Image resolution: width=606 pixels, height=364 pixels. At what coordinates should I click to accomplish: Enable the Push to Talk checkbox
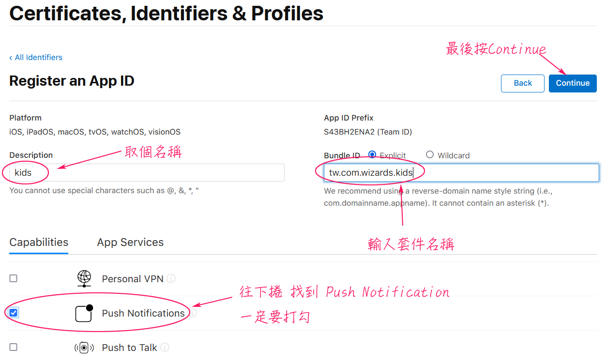pos(14,347)
